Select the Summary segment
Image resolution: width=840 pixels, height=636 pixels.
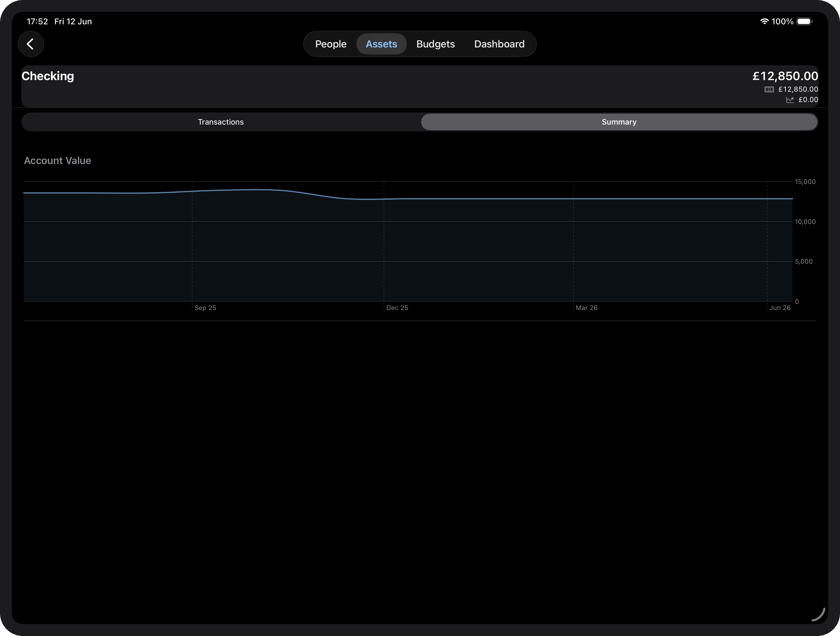tap(619, 122)
